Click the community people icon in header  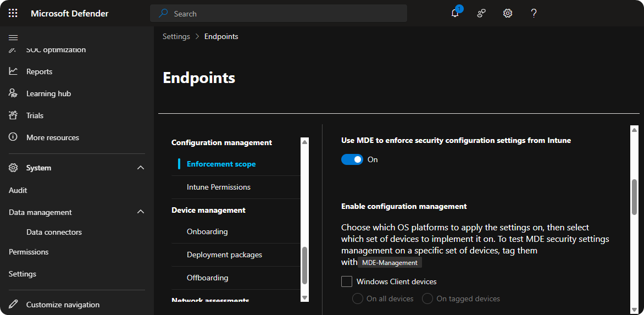click(481, 13)
